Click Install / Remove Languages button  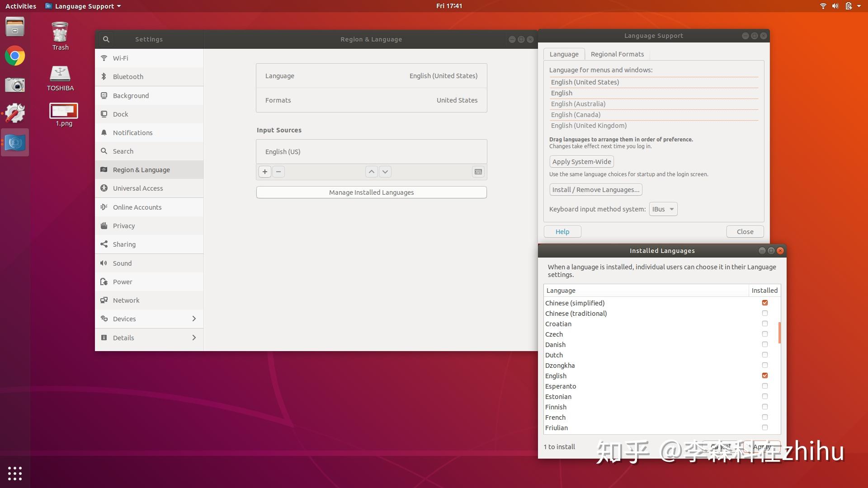(x=595, y=189)
